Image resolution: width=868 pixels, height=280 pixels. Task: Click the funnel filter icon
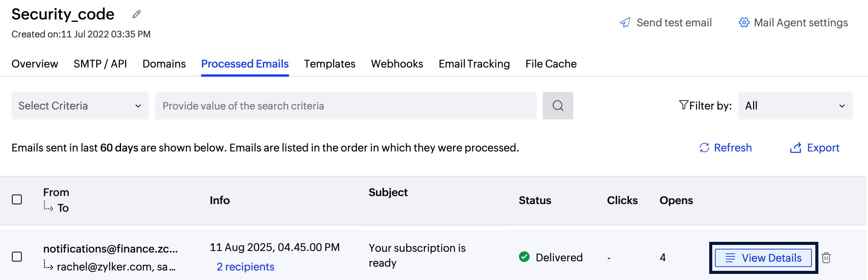point(683,105)
